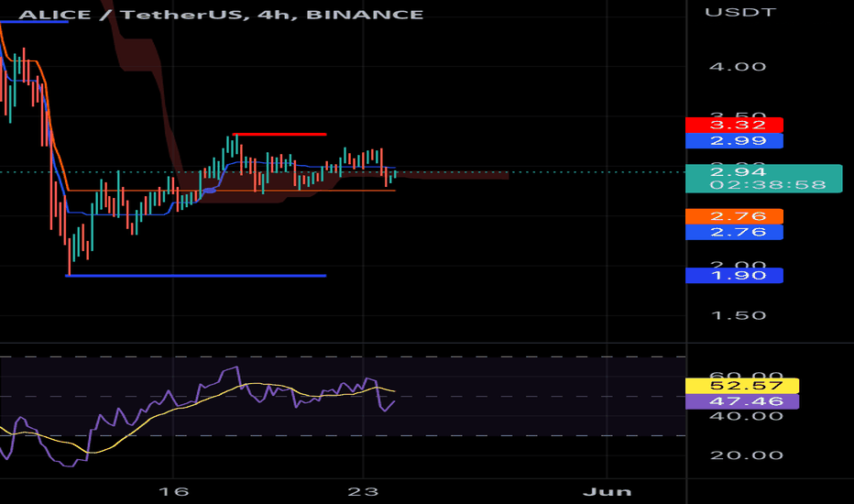
Task: Select the blue 2.99 price label
Action: click(734, 140)
